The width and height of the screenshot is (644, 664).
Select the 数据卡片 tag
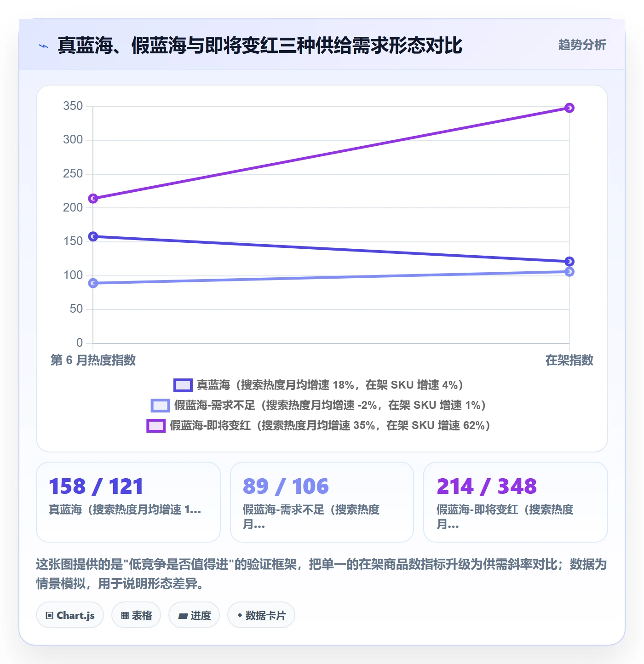point(261,615)
